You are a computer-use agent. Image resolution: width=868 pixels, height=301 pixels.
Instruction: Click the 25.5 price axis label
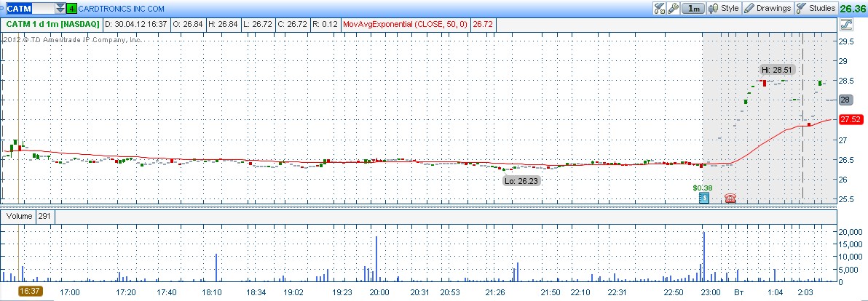846,199
